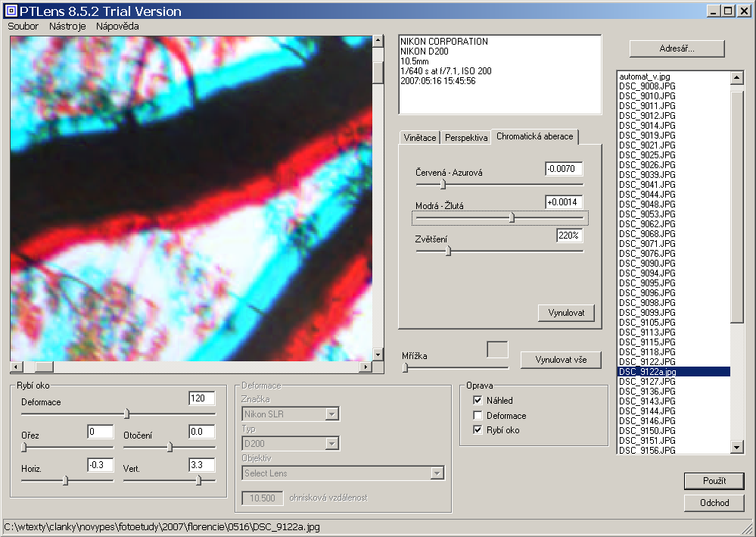Disable the Rybí oko checkbox
Screen dimensions: 756x537
(478, 430)
